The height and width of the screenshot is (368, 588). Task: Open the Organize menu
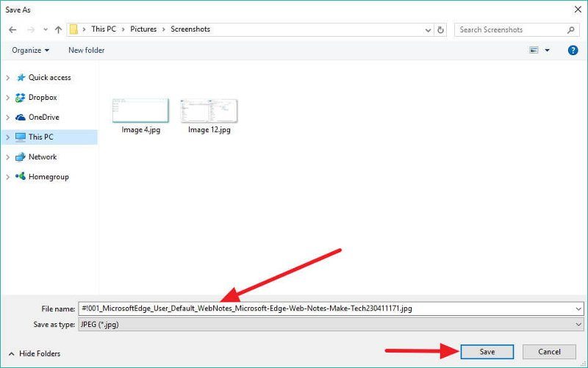tap(30, 50)
